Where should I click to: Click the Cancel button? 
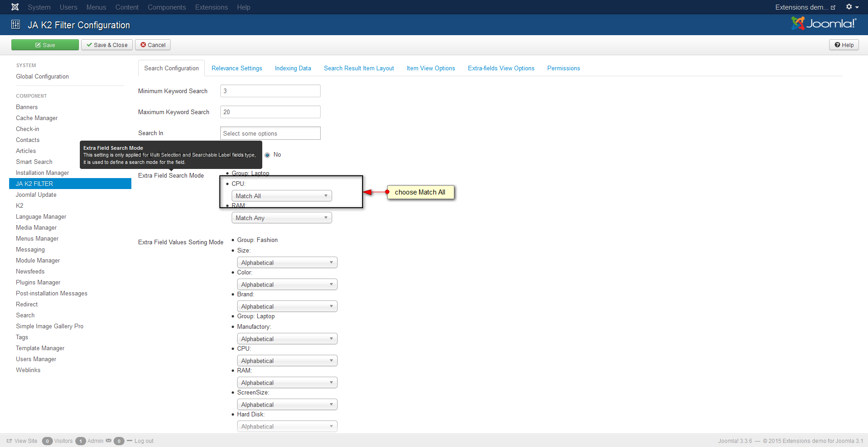pos(153,45)
